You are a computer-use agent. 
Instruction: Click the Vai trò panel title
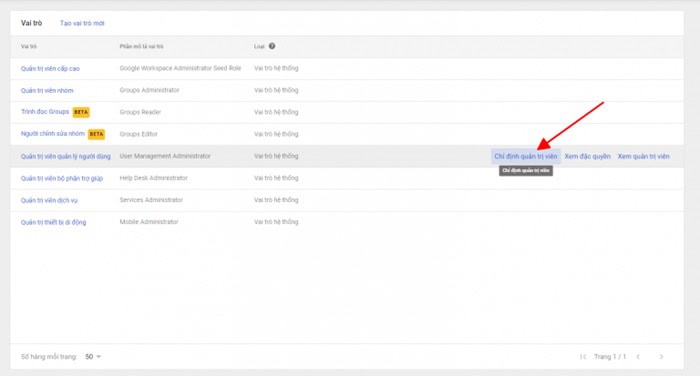(31, 23)
